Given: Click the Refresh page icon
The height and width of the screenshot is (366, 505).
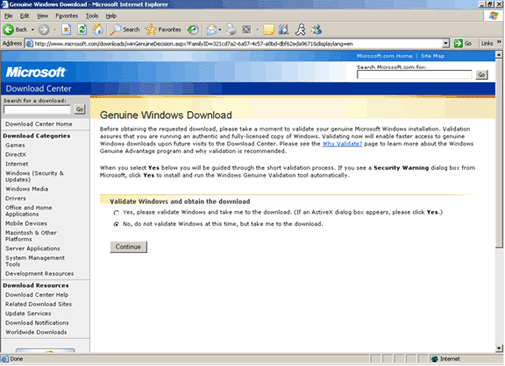Looking at the screenshot, I should [82, 30].
